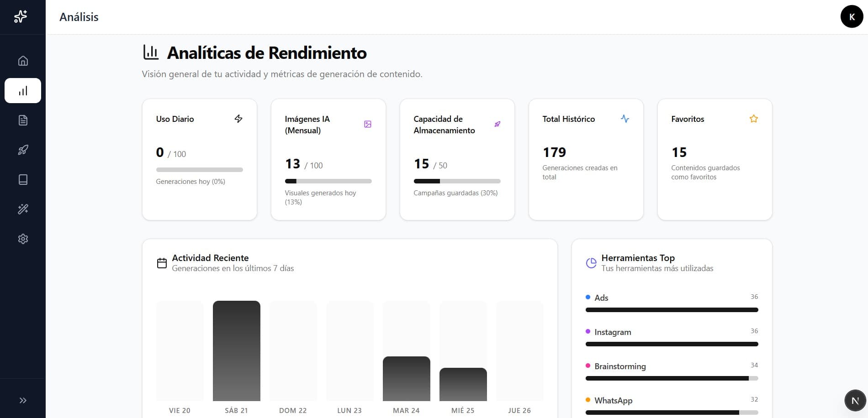Select the analytics bar chart sidebar icon

(23, 91)
